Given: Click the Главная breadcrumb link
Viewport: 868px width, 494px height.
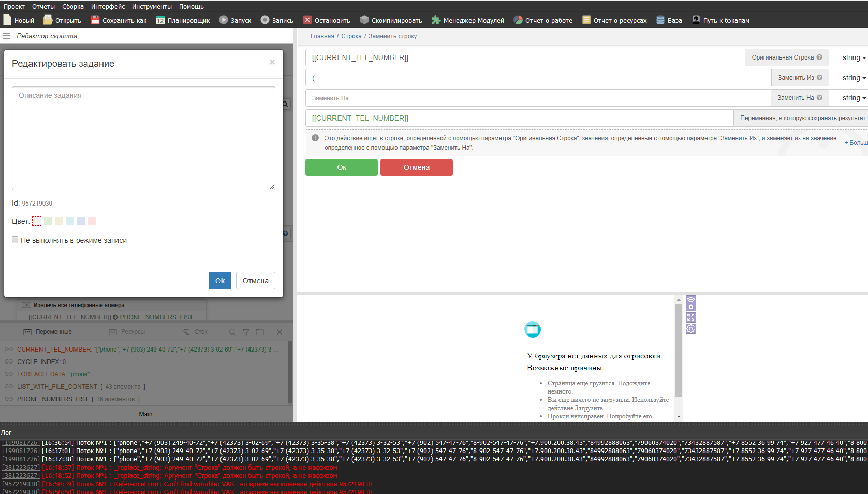Looking at the screenshot, I should click(322, 36).
